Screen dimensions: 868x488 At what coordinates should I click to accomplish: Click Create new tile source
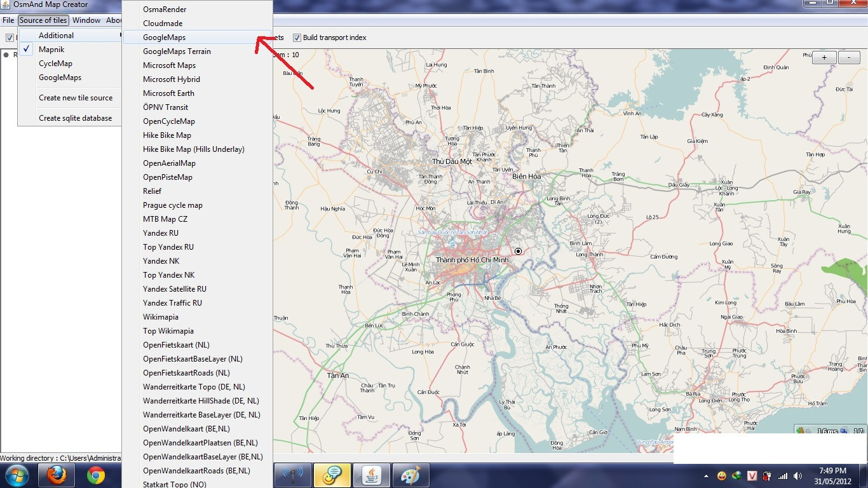pos(70,98)
